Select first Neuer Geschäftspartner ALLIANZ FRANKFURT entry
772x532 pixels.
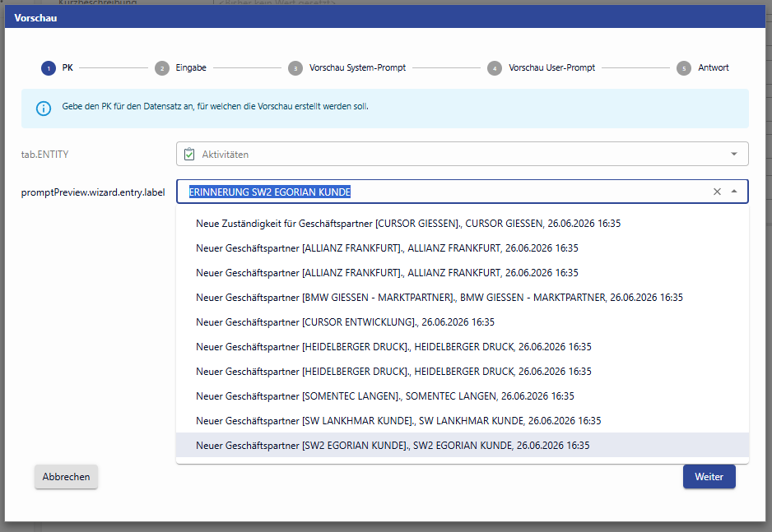(463, 248)
